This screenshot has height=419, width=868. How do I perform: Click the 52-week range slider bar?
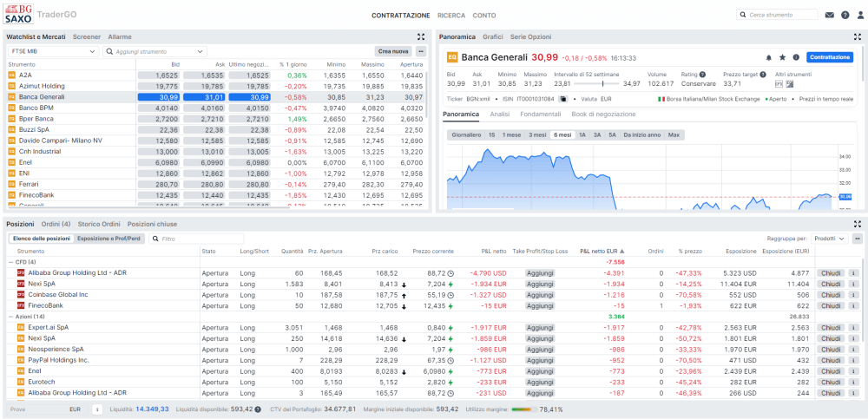pyautogui.click(x=597, y=83)
